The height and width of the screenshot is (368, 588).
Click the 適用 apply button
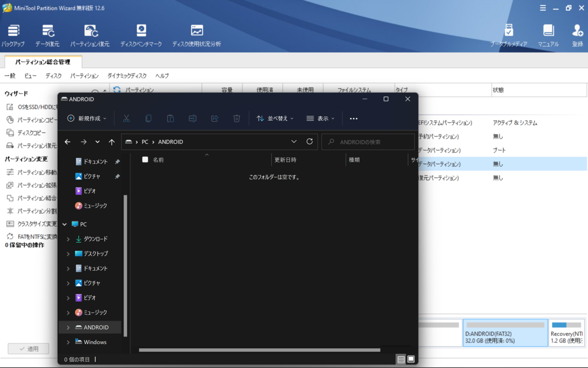click(28, 349)
